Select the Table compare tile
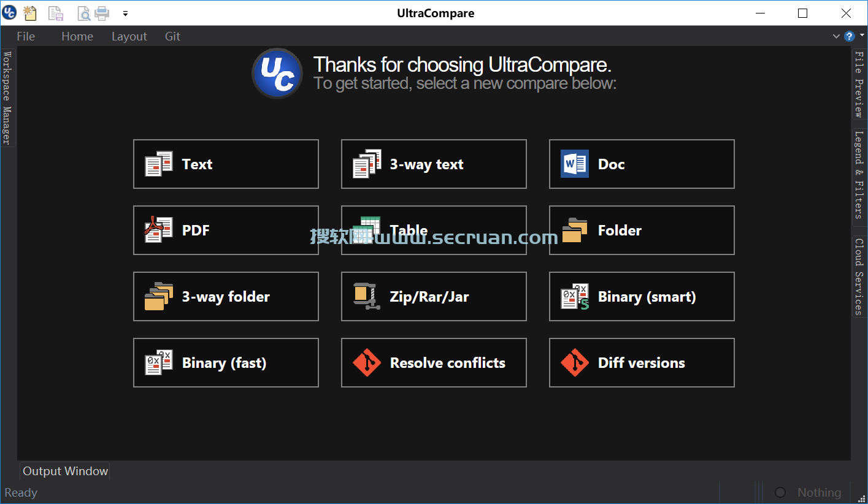The image size is (868, 504). [434, 230]
